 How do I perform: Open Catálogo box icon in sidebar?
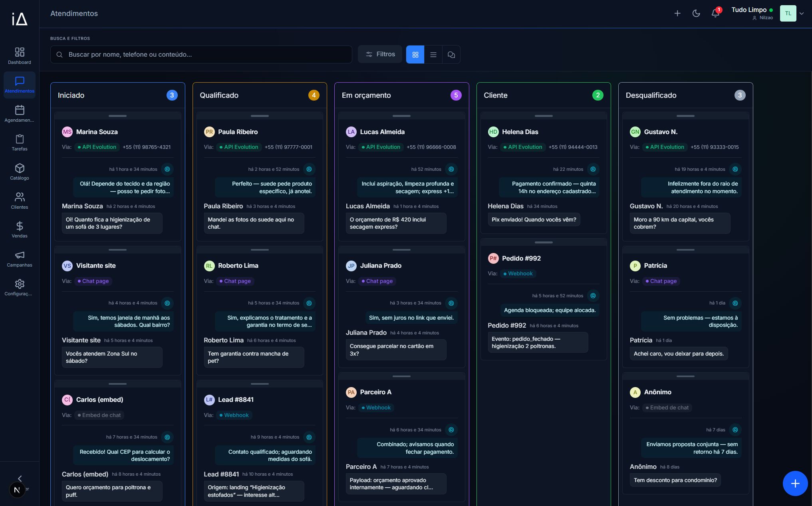(20, 172)
